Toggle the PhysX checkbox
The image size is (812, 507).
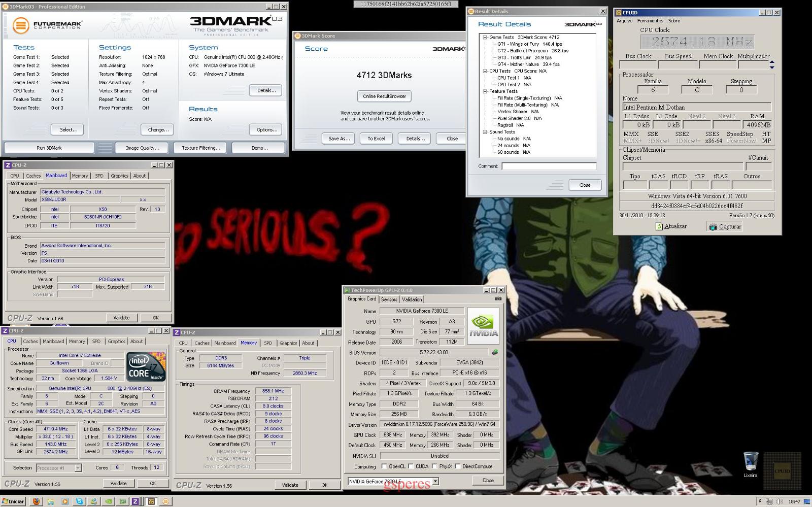click(434, 466)
